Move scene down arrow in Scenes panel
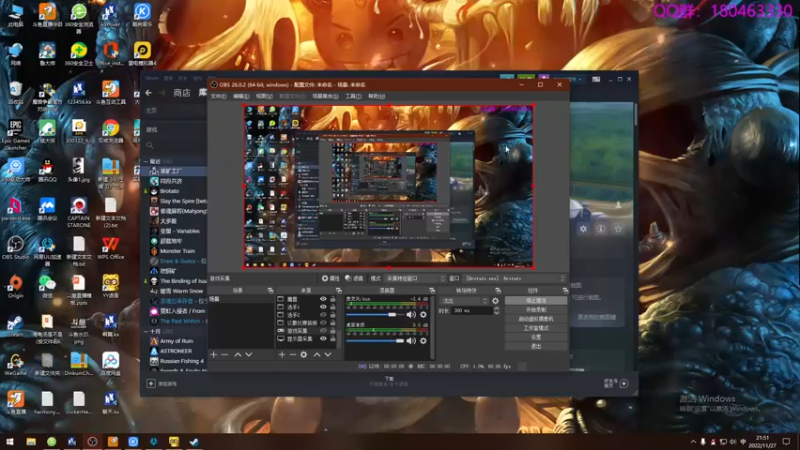 [248, 355]
